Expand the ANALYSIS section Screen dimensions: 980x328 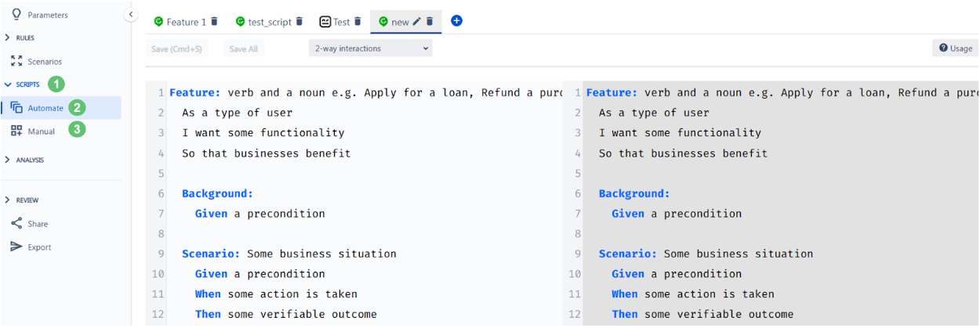pos(25,160)
